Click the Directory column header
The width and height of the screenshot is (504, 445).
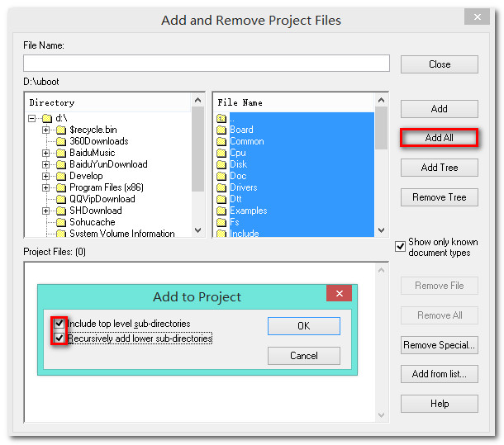tap(52, 103)
